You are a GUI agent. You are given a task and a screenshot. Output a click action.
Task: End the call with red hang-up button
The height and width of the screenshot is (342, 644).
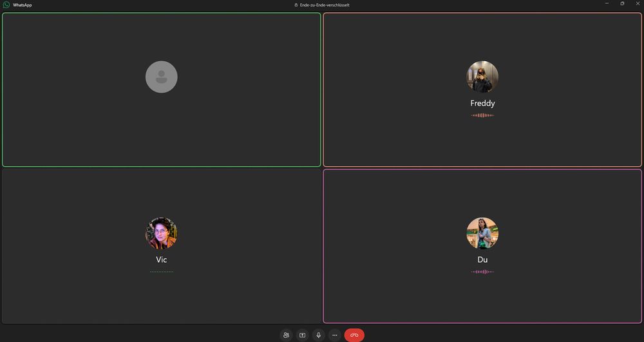pos(354,335)
